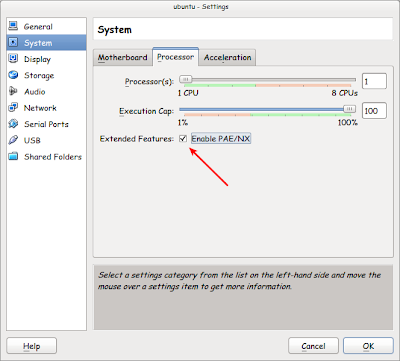The height and width of the screenshot is (361, 400).
Task: Open the Shared Folders folder icon
Action: pyautogui.click(x=13, y=156)
